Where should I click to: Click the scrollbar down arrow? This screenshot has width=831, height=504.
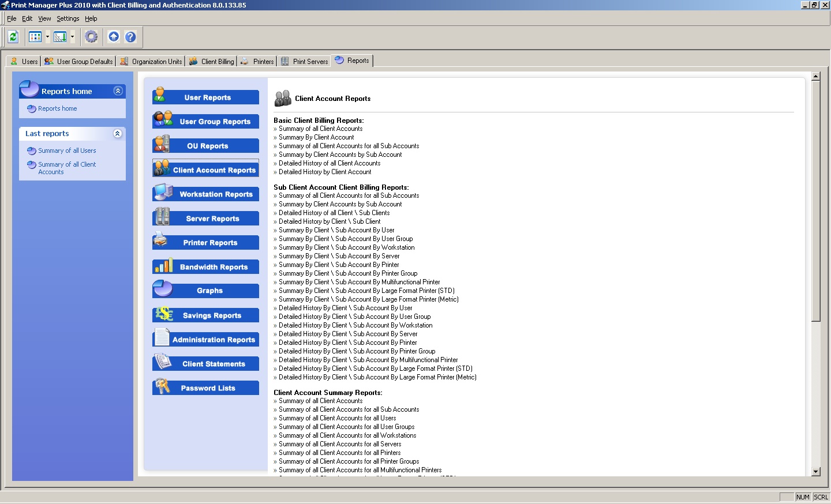click(x=815, y=472)
